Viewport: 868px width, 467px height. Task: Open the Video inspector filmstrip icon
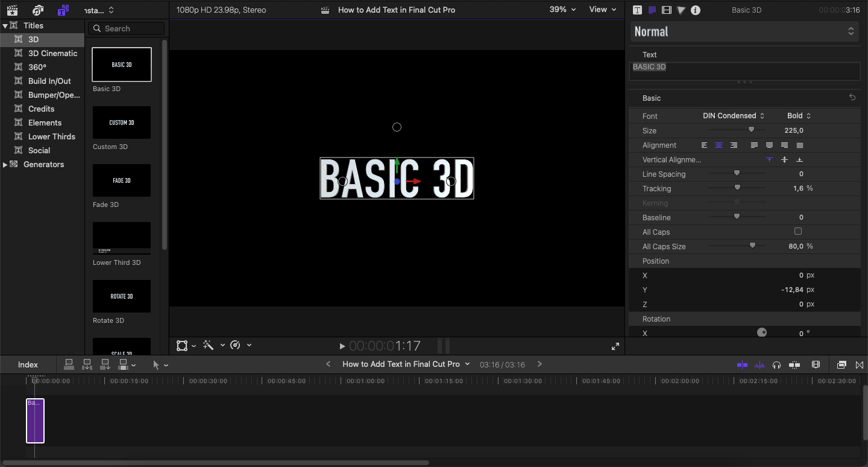tap(666, 10)
